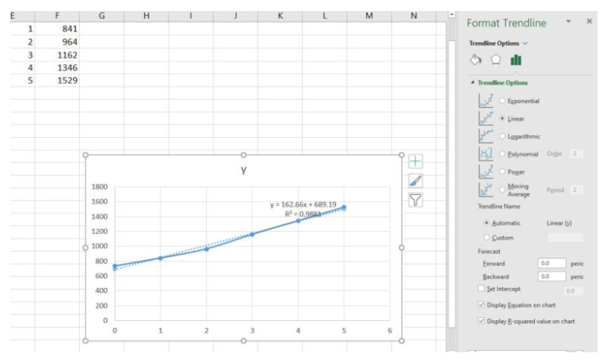
Task: Click the Chart Styles paintbrush button
Action: [415, 181]
